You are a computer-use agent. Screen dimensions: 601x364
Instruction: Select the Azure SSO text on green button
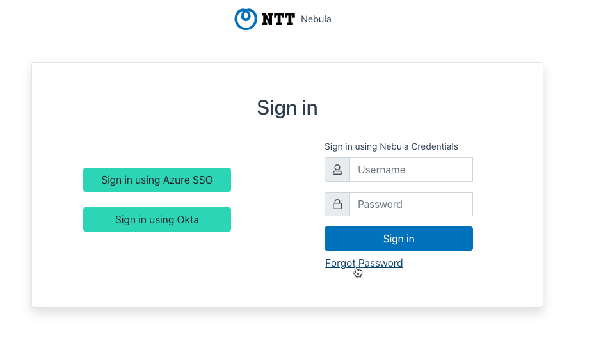tap(188, 180)
